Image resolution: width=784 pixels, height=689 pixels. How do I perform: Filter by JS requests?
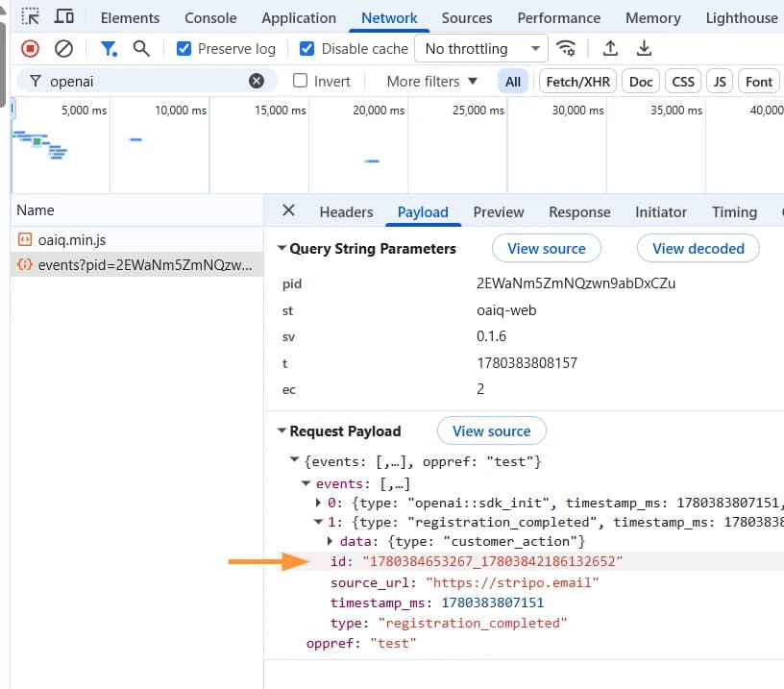(x=719, y=82)
